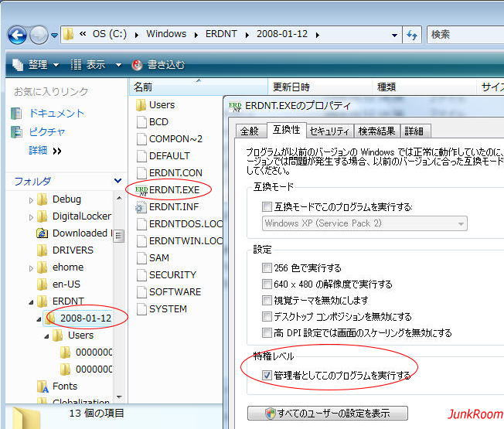The height and width of the screenshot is (429, 504).
Task: Enable デスクトップ コンポジションを無効にする checkbox
Action: click(x=267, y=316)
